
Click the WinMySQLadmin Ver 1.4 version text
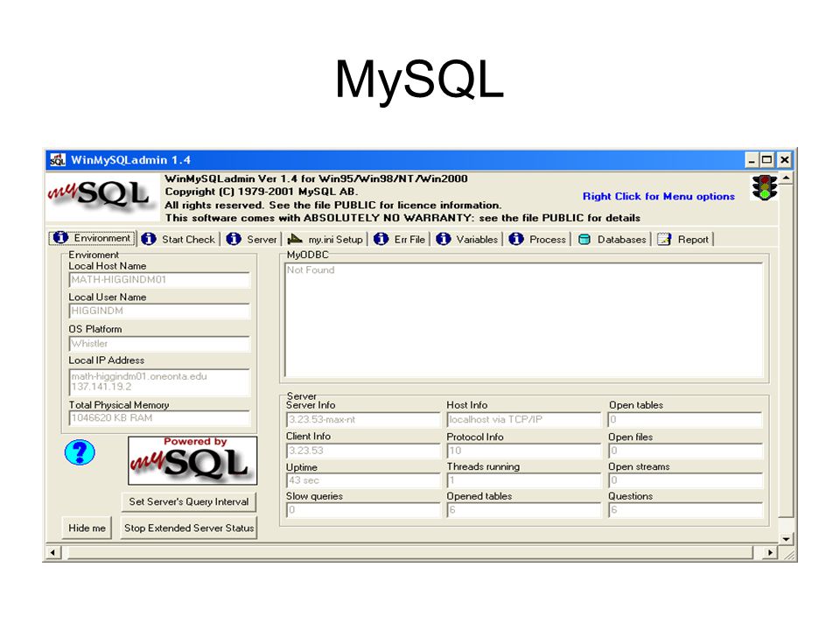coord(316,178)
